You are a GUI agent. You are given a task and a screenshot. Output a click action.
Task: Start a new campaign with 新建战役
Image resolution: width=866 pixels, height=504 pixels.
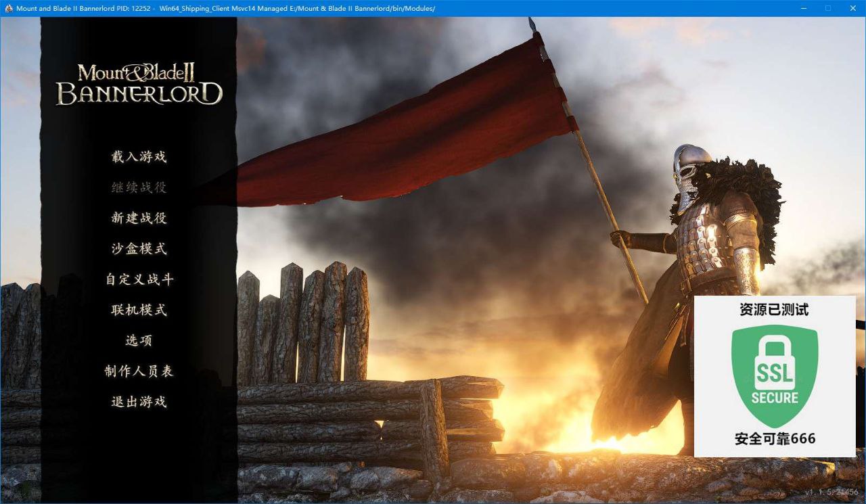[139, 218]
